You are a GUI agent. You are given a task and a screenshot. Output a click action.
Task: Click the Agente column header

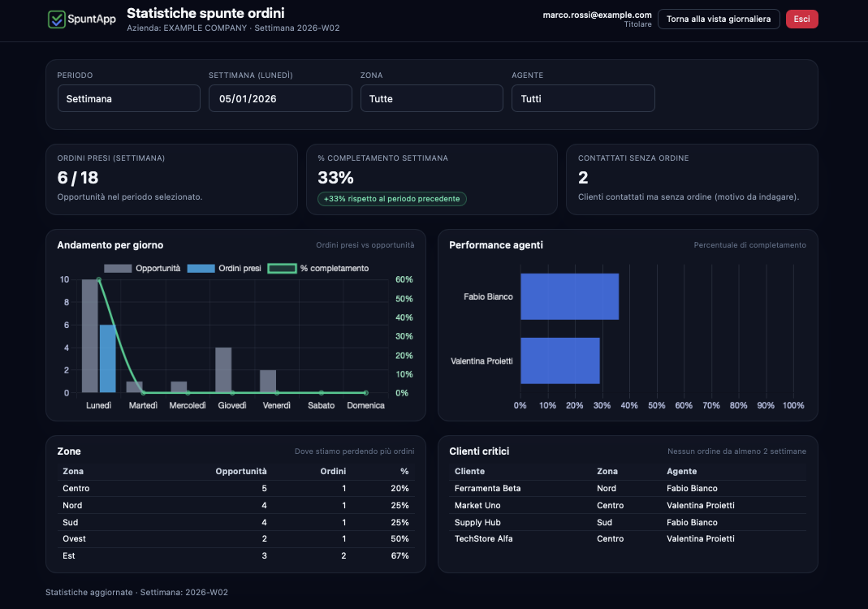click(x=682, y=471)
